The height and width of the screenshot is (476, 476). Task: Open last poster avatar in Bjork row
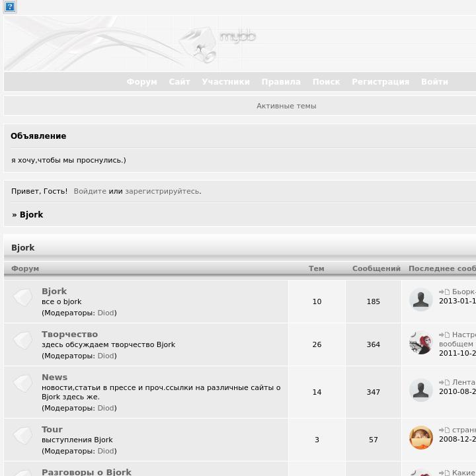click(420, 299)
